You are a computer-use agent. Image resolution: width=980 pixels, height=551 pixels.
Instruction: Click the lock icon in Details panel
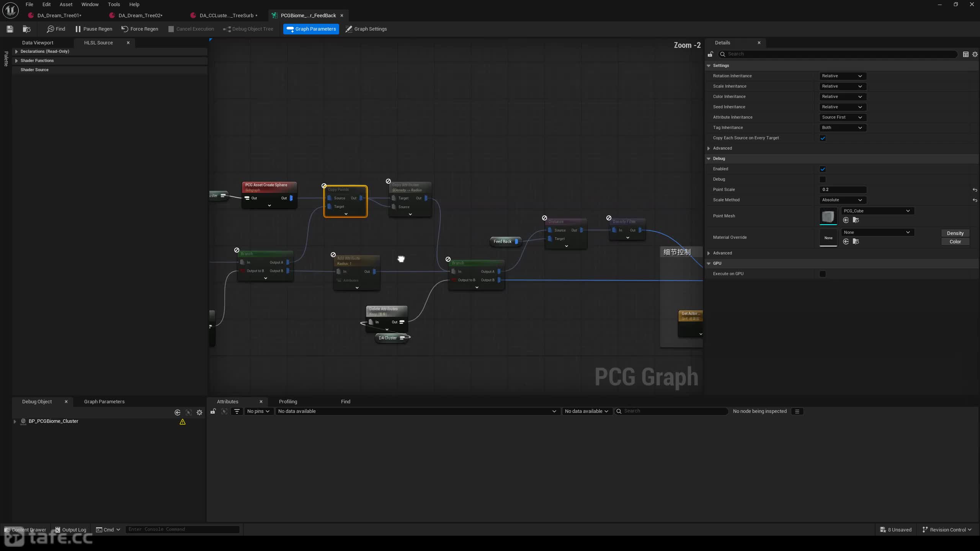[710, 54]
